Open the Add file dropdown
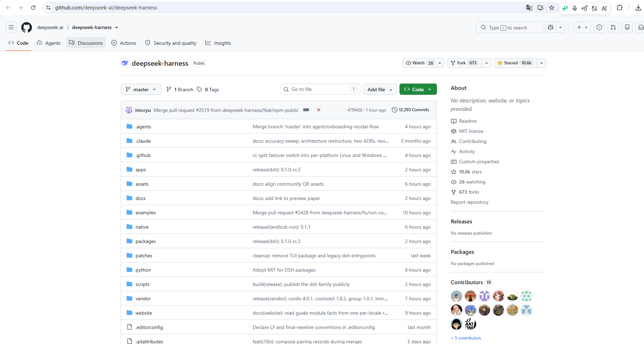Screen dimensions: 644x344 pos(380,89)
